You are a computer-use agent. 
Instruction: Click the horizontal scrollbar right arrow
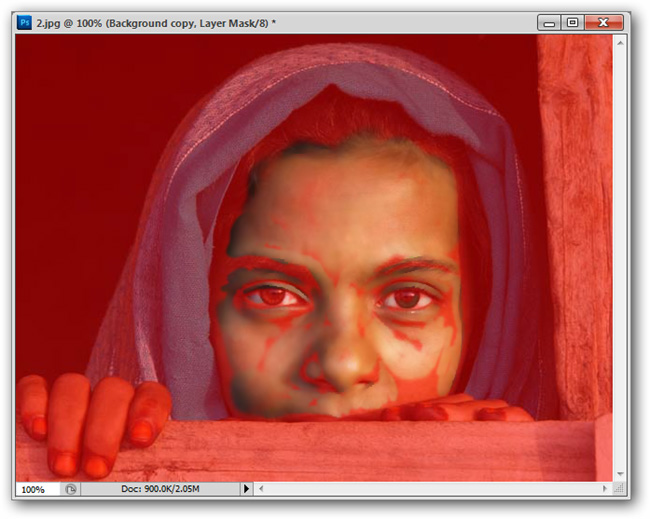[x=604, y=489]
